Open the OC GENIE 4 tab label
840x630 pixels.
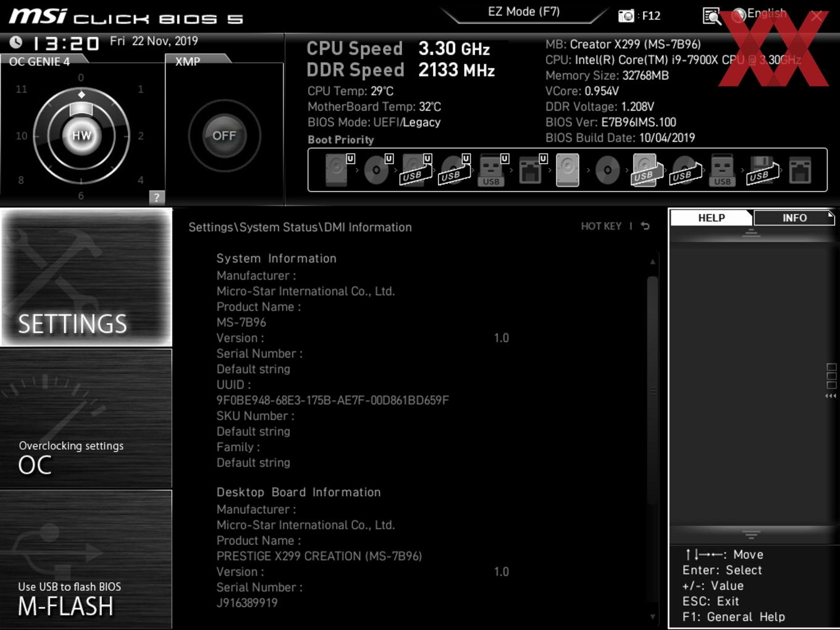[x=40, y=61]
